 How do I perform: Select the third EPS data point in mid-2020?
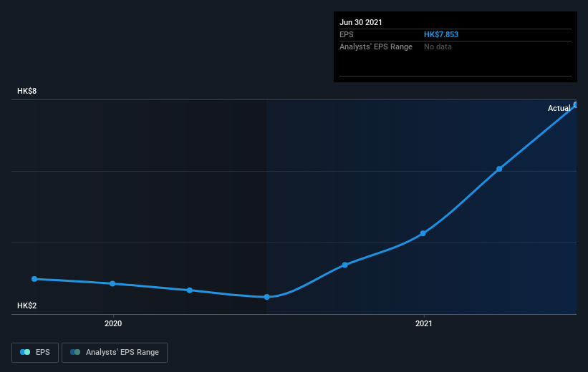coord(190,290)
